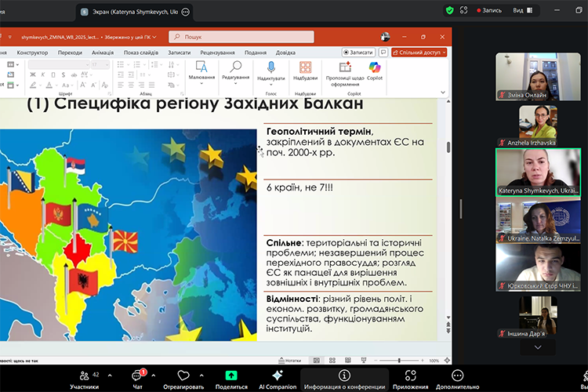
Task: Open the Анімація ribbon tab
Action: pos(102,53)
